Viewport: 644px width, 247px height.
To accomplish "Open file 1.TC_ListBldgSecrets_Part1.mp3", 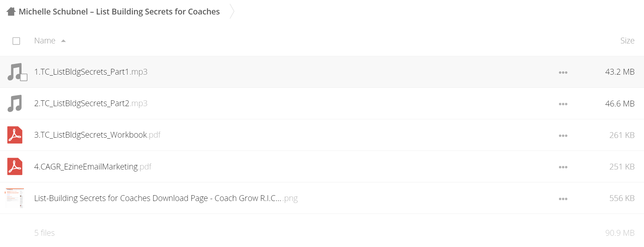I will point(91,72).
